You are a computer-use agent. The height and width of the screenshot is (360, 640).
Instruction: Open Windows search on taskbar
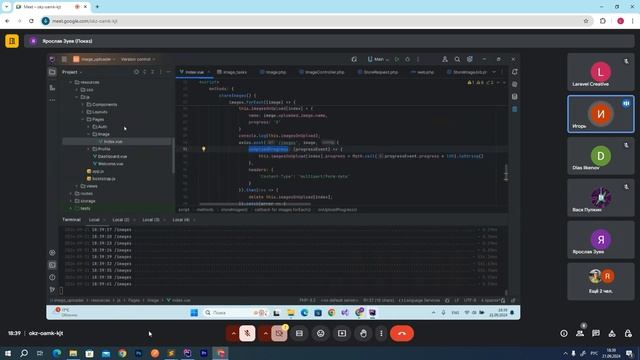click(24, 353)
